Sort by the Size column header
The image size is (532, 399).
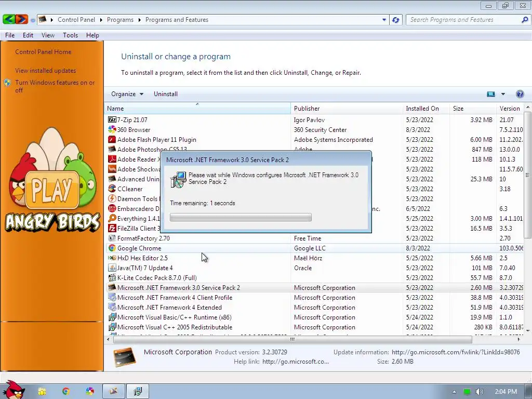473,108
